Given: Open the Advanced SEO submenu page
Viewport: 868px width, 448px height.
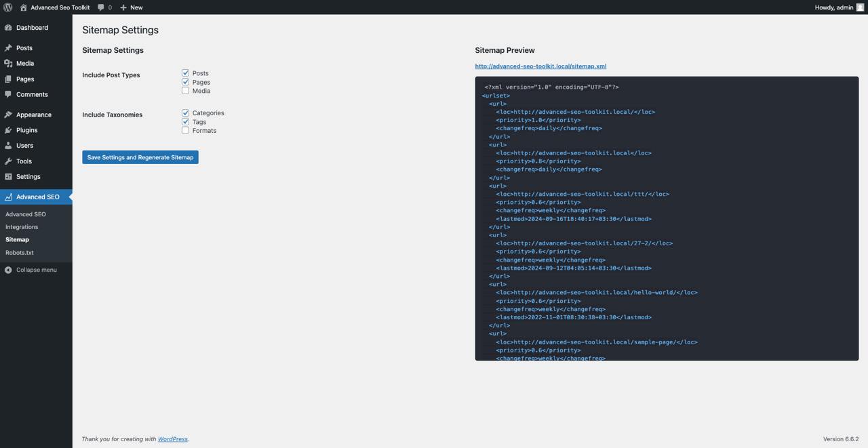Looking at the screenshot, I should tap(26, 214).
